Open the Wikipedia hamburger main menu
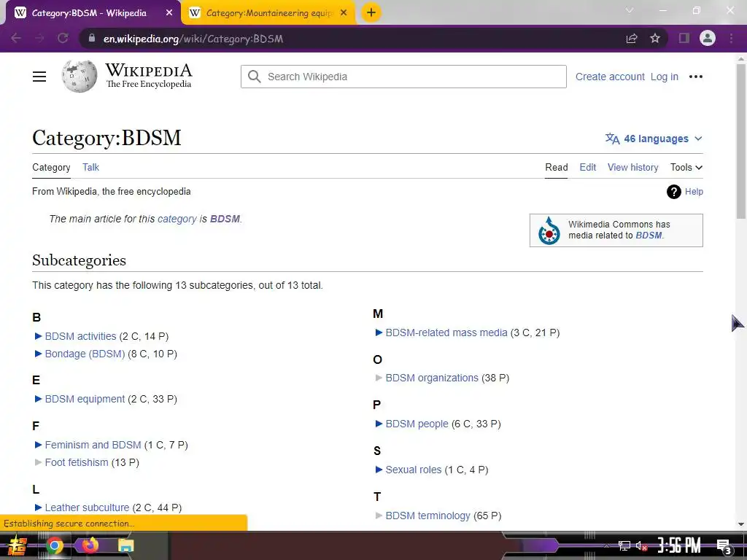 click(39, 77)
